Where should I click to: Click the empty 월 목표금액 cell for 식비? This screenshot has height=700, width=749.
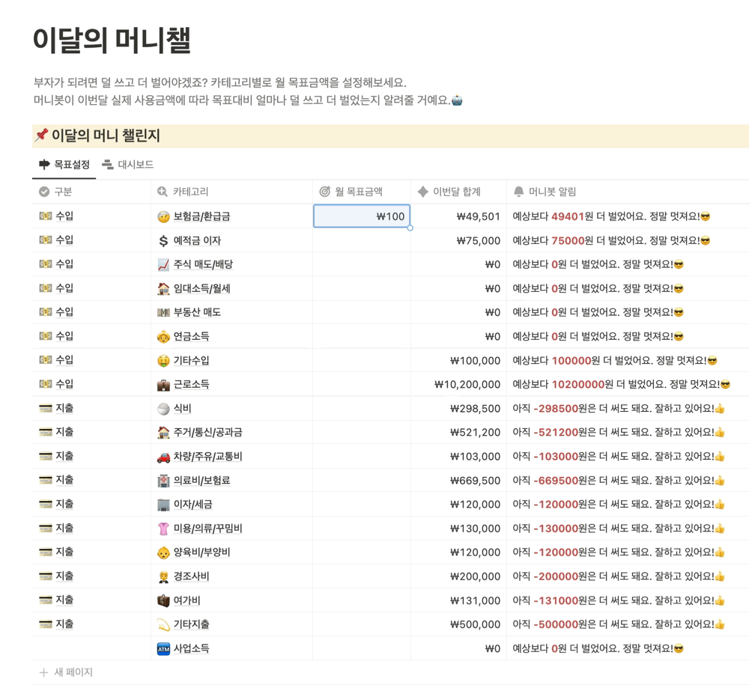[x=362, y=409]
